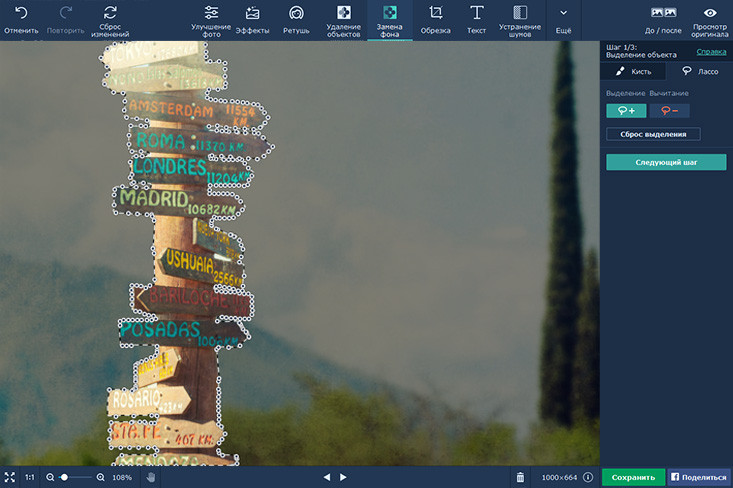Image resolution: width=733 pixels, height=488 pixels.
Task: Click the trash delete image icon
Action: (x=520, y=477)
